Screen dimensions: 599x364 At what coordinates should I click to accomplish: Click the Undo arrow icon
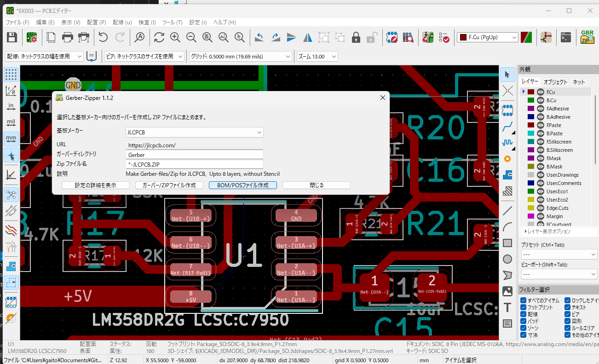click(x=104, y=37)
